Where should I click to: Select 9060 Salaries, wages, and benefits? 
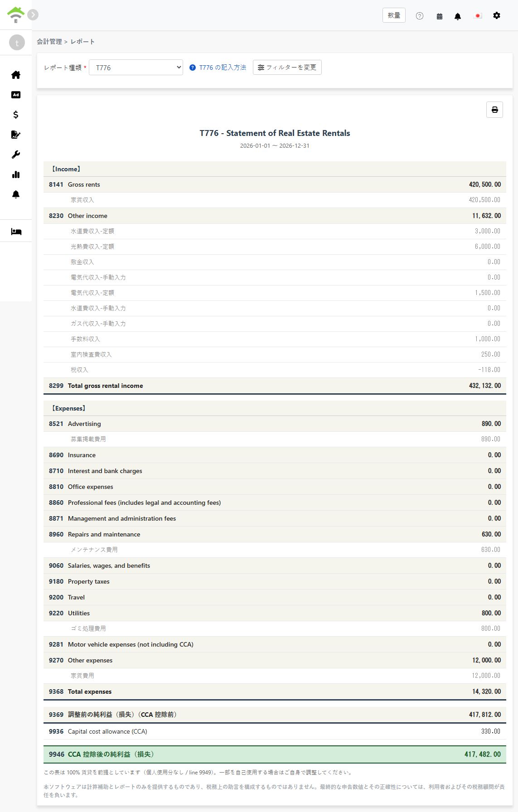pos(275,565)
